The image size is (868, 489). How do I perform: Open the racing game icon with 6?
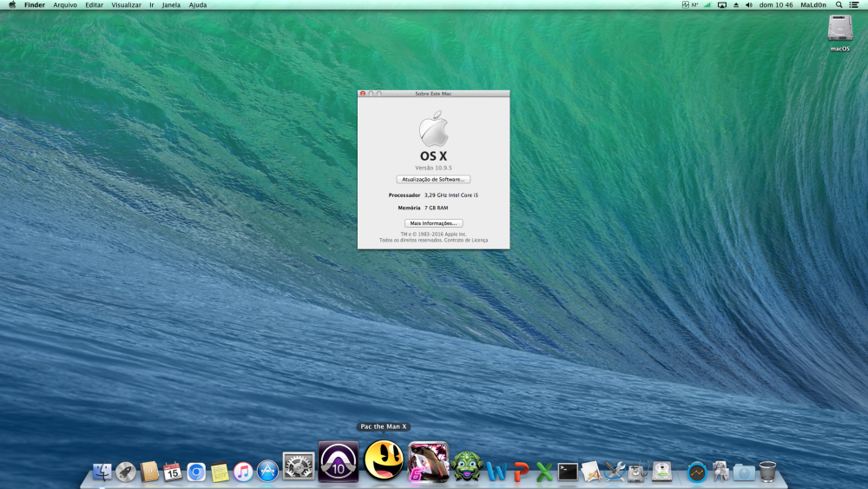(428, 462)
